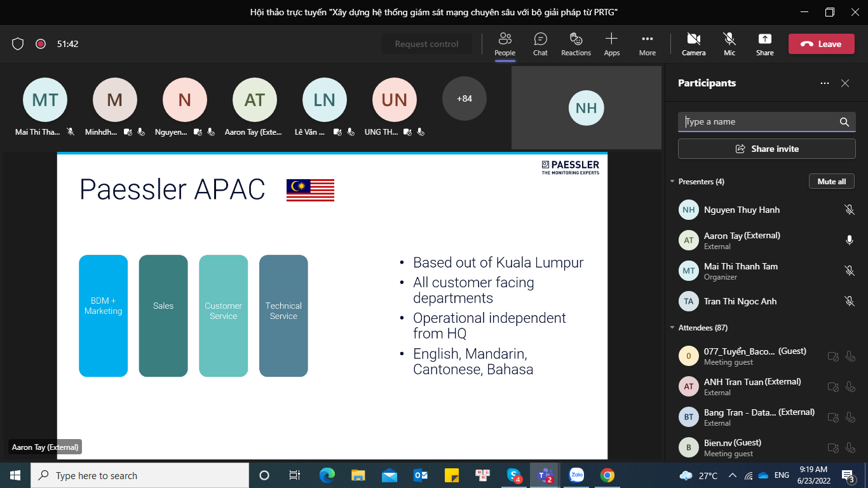Click Mai Thi Thanh Tam's muted mic icon
Image resolution: width=868 pixels, height=488 pixels.
[850, 271]
